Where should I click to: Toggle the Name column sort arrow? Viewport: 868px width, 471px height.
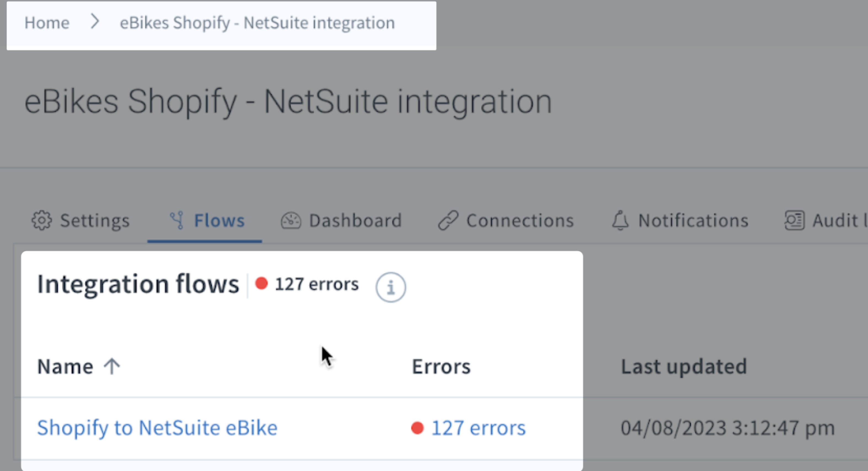[111, 366]
